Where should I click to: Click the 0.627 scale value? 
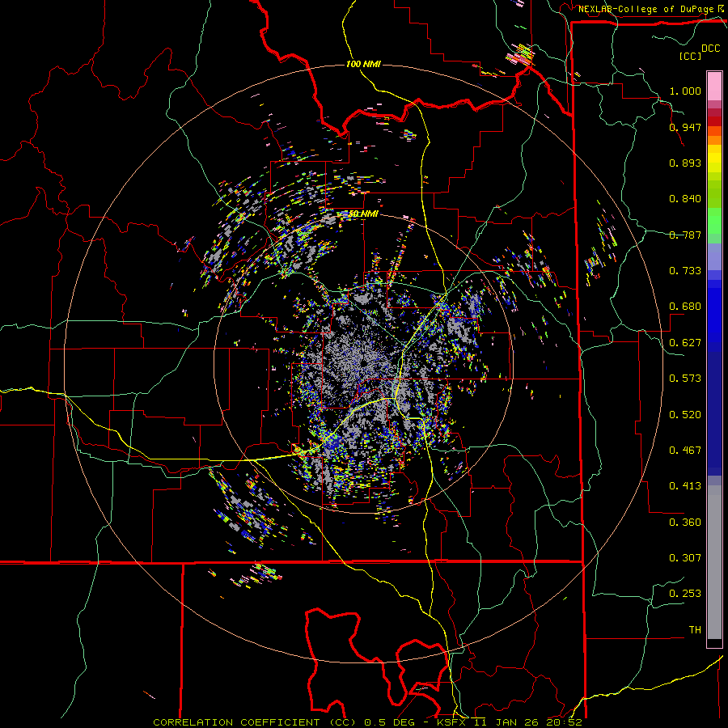coord(685,343)
